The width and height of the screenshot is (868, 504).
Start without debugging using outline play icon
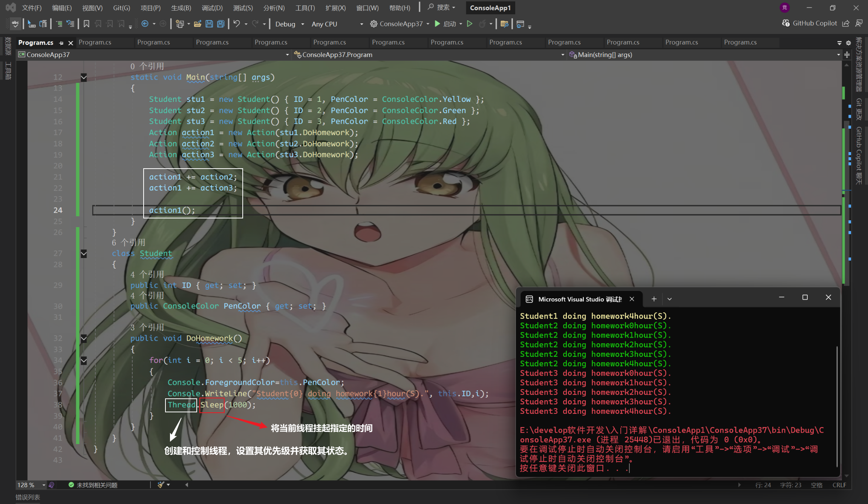tap(470, 24)
